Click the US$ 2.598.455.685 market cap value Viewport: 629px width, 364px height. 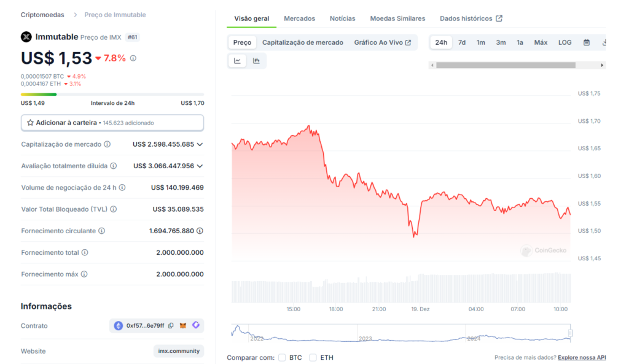coord(163,144)
